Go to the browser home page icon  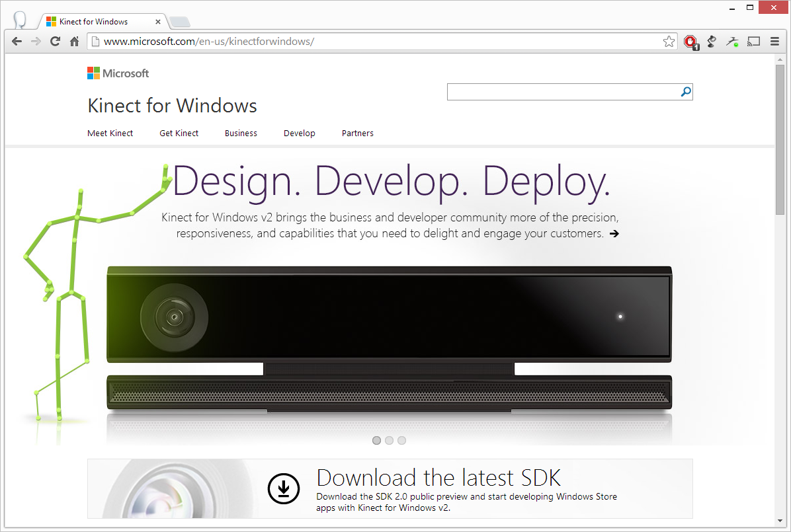tap(75, 42)
